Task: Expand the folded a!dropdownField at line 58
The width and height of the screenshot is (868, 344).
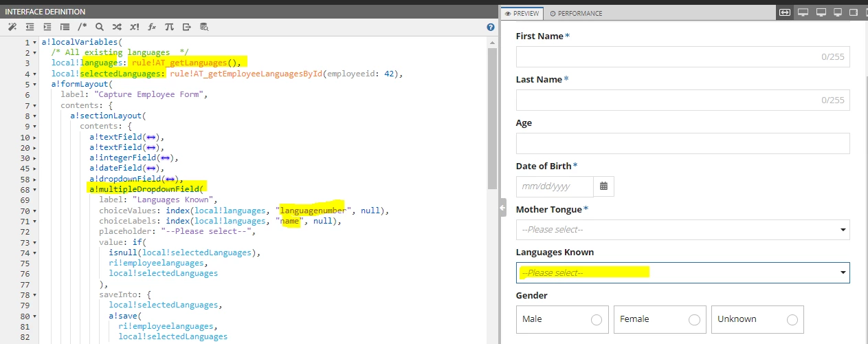Action: click(x=35, y=179)
